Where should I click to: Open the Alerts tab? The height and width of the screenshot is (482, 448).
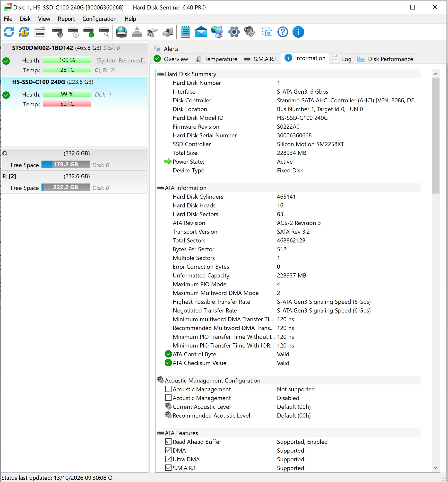[x=166, y=49]
